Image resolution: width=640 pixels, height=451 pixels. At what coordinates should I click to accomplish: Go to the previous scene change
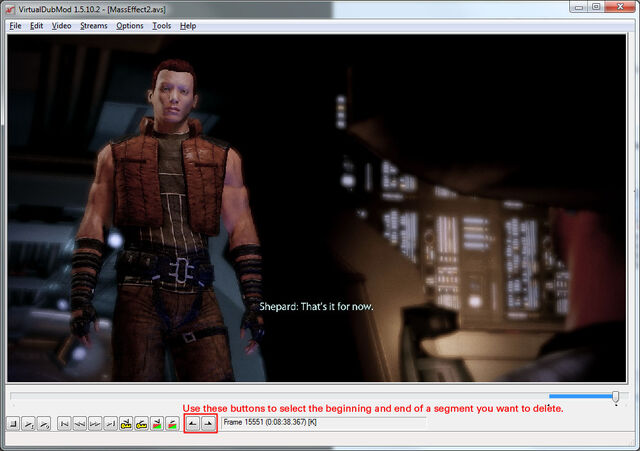tap(157, 424)
